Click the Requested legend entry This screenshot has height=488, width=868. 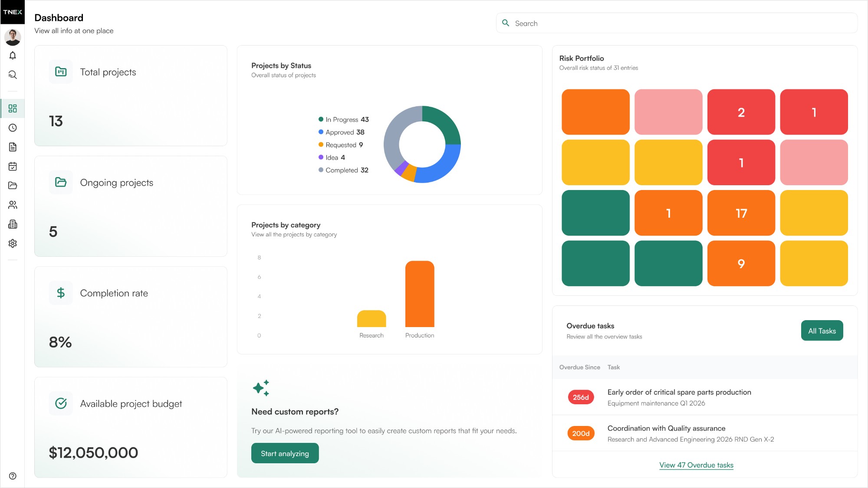(341, 144)
